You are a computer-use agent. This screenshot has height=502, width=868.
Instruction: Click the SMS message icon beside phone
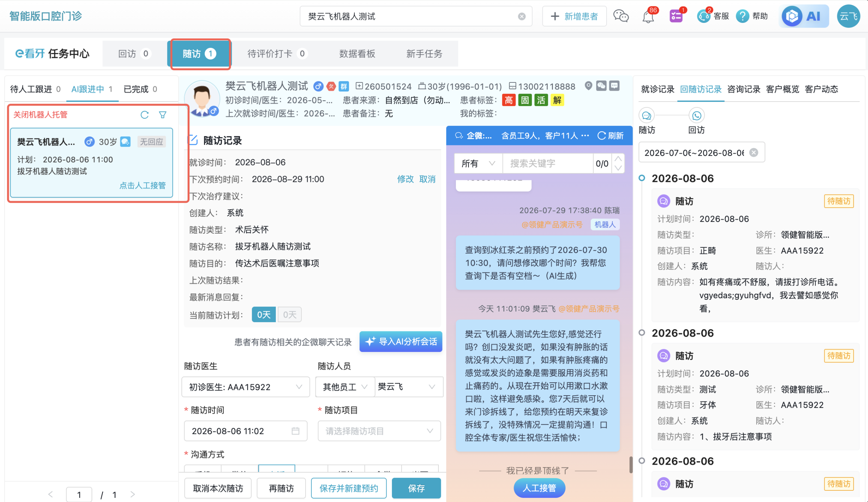[614, 86]
